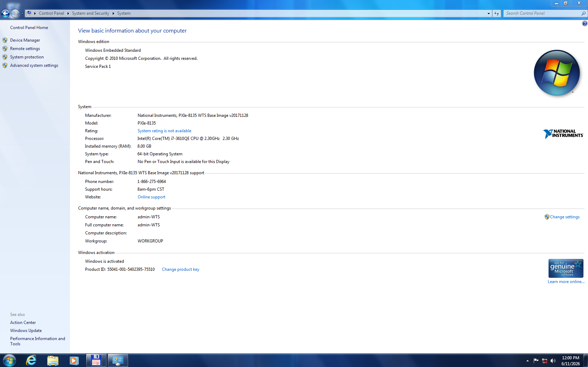The height and width of the screenshot is (367, 588).
Task: Click 'No Pen or Touch Input' text
Action: pos(184,162)
